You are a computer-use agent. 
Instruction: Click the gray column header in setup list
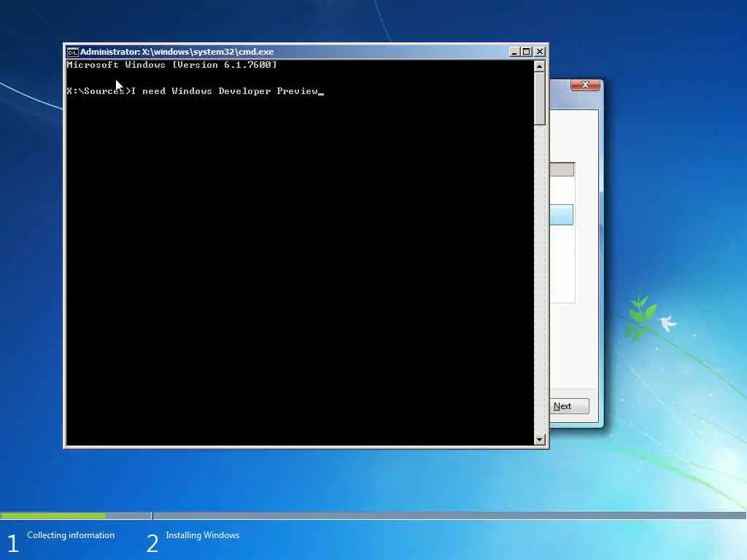tap(562, 169)
